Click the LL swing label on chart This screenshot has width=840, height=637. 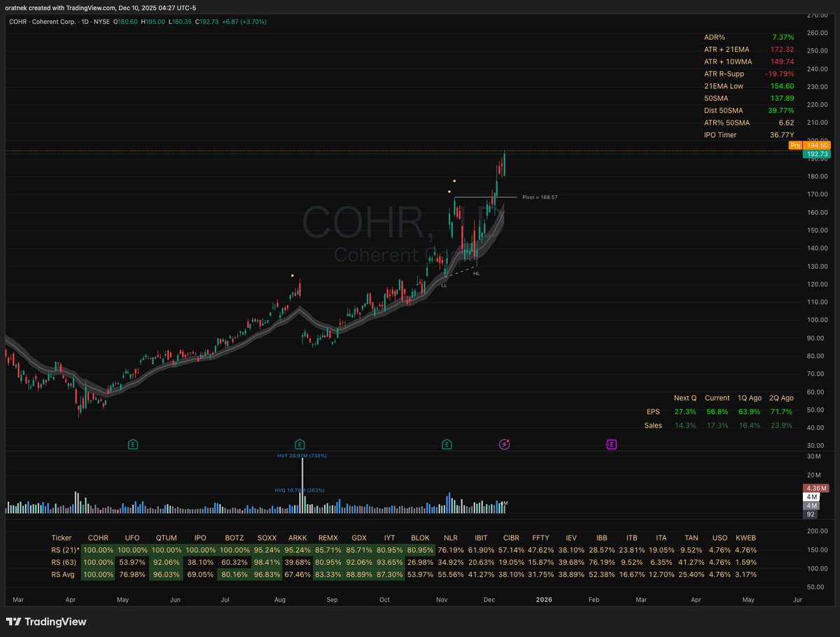(x=444, y=286)
